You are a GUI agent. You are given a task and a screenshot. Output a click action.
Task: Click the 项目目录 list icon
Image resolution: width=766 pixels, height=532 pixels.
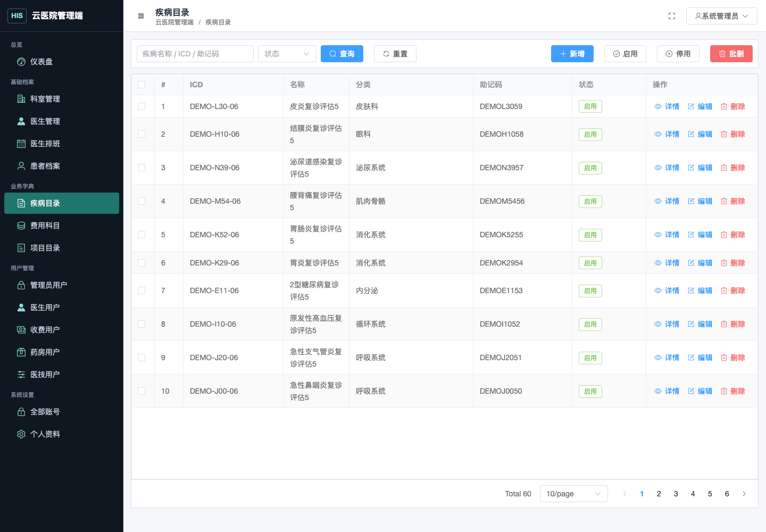tap(21, 248)
